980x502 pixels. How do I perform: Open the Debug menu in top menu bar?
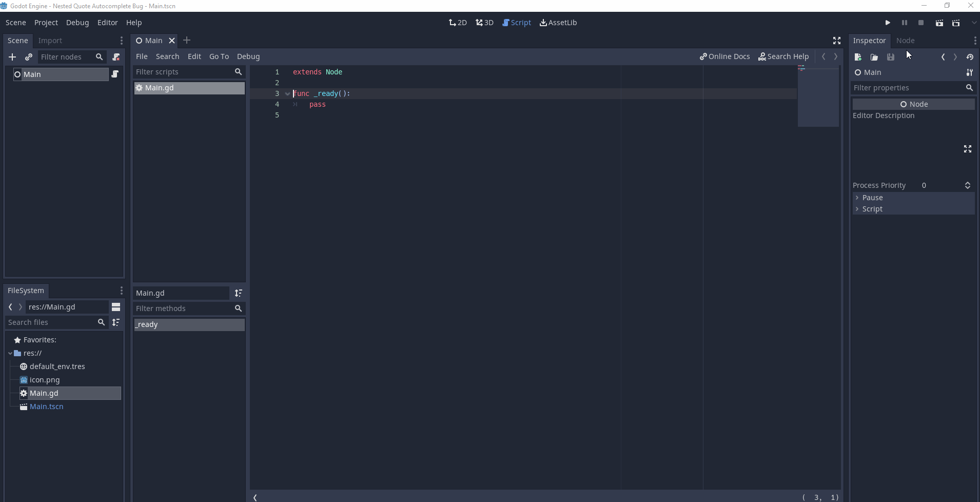[x=77, y=23]
